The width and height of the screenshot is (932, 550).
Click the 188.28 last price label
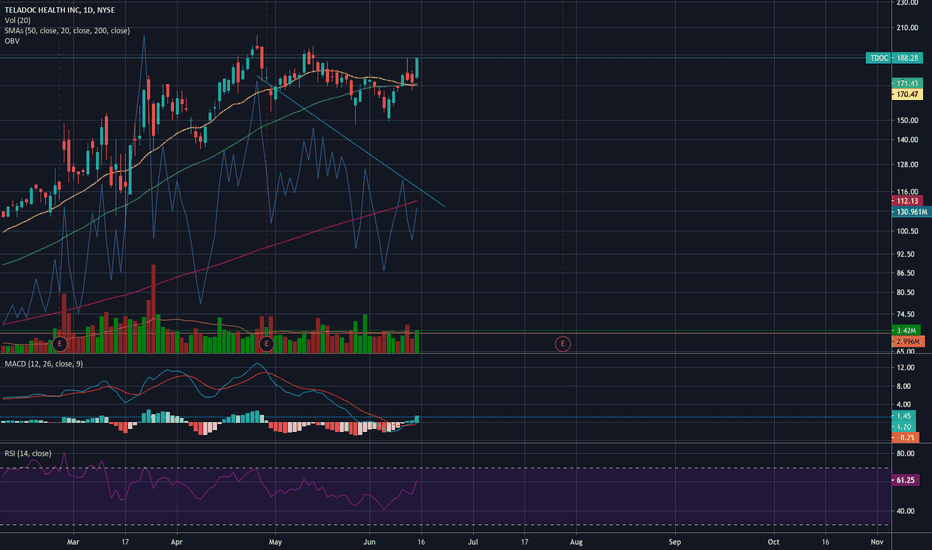click(x=908, y=58)
